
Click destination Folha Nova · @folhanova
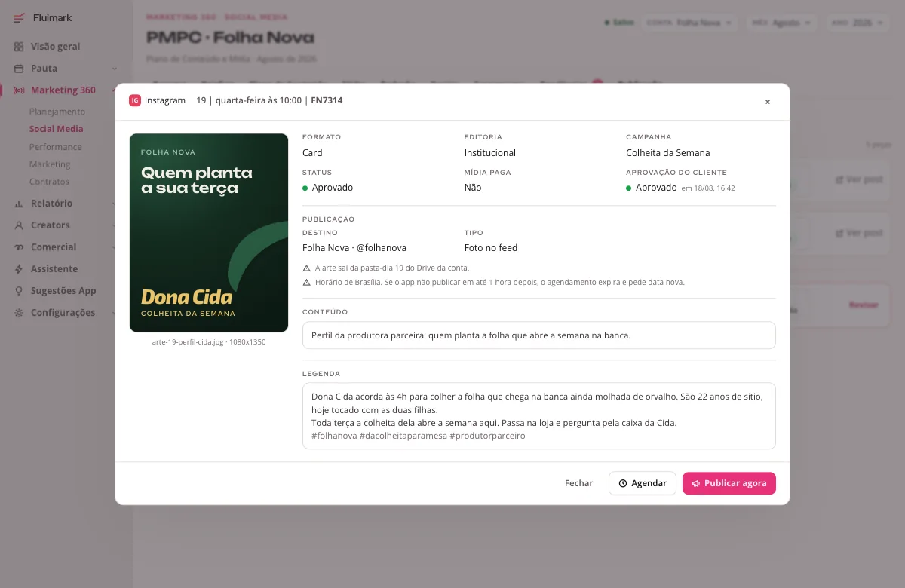point(354,248)
